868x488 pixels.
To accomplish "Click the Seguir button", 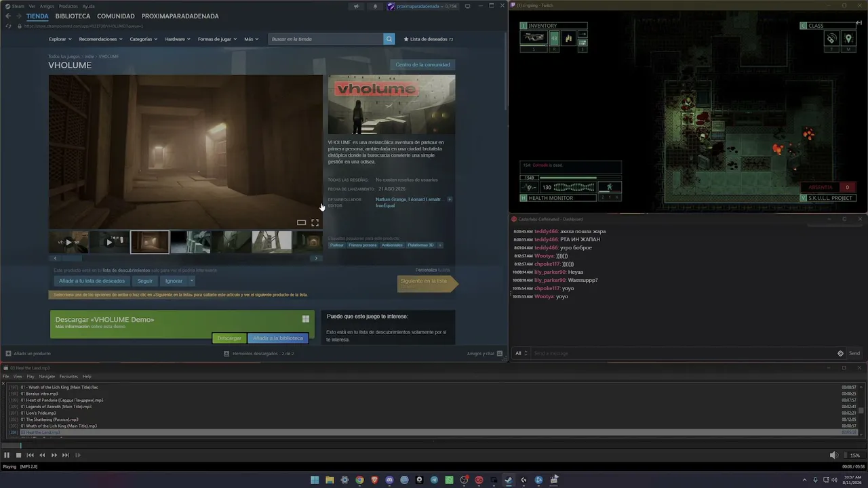I will point(145,281).
